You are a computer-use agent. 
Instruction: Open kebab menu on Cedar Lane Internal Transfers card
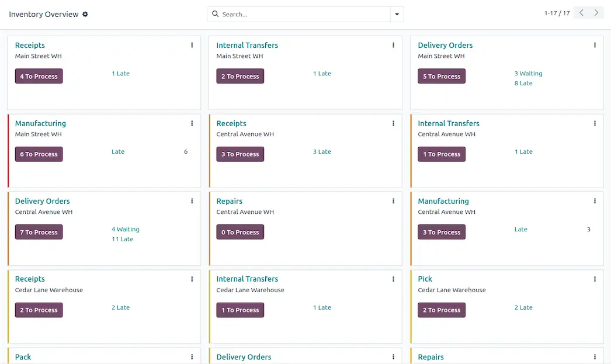pyautogui.click(x=393, y=279)
